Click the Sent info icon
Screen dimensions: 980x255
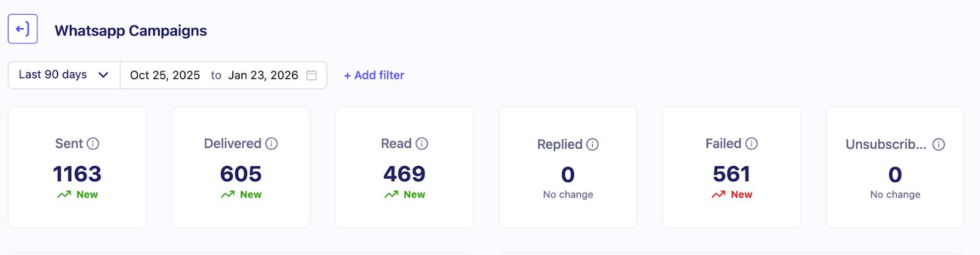pos(93,144)
